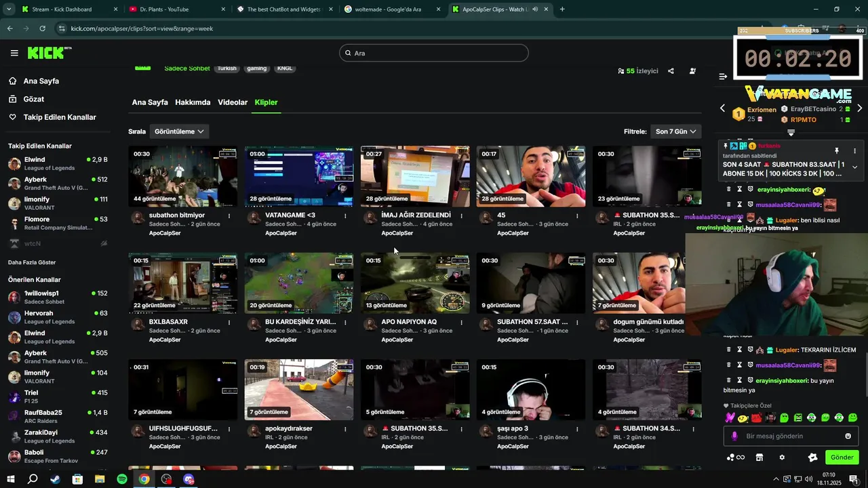The image size is (868, 488).
Task: Open emoji picker in chat input
Action: point(848,436)
